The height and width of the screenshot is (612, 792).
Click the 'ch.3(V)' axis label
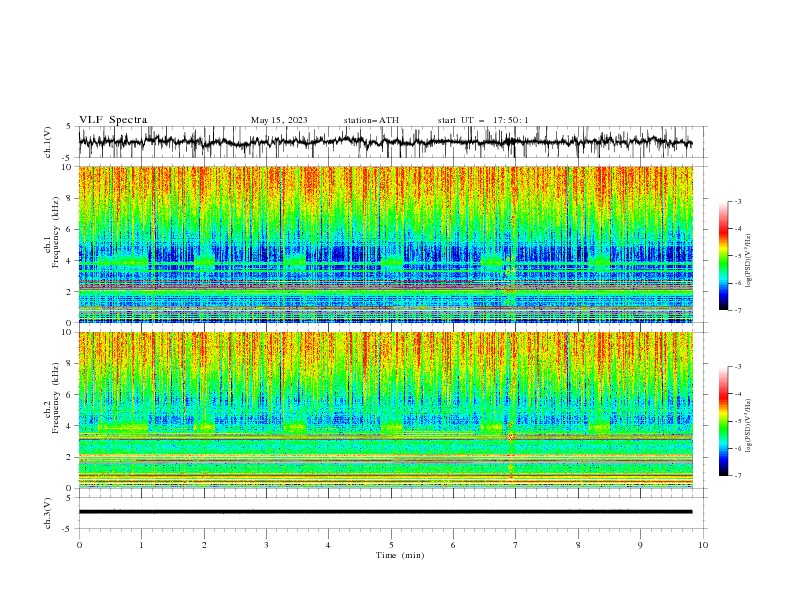[48, 513]
